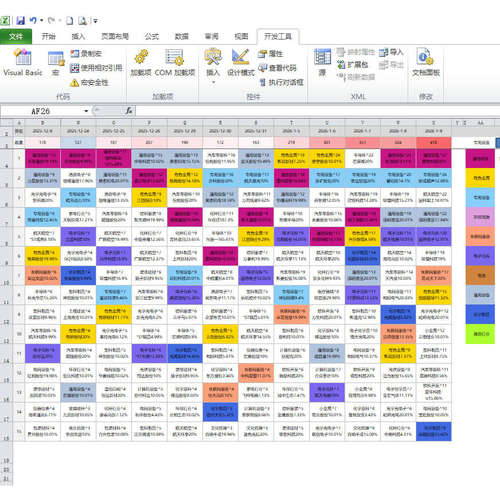Click 查看代码 view code
The height and width of the screenshot is (500, 500).
coord(277,68)
